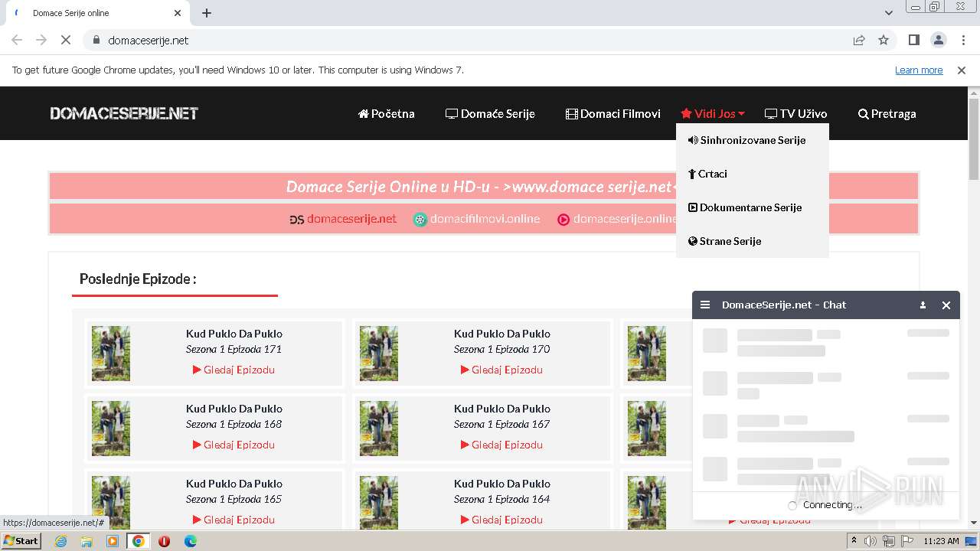The width and height of the screenshot is (980, 551).
Task: Click the Epizoda 168 poster thumbnail
Action: pyautogui.click(x=111, y=429)
